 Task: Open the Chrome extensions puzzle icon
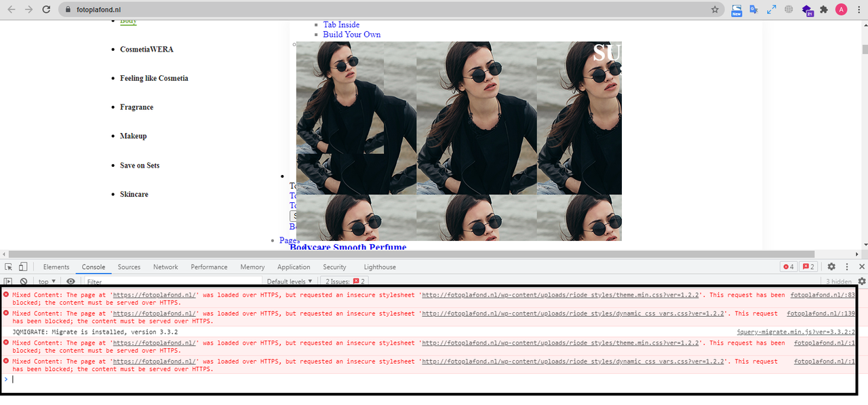coord(824,9)
